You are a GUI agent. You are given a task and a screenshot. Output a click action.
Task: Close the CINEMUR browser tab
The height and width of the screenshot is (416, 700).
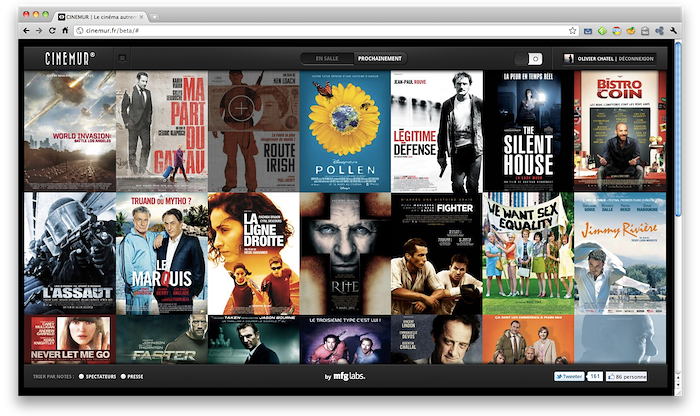[x=142, y=17]
